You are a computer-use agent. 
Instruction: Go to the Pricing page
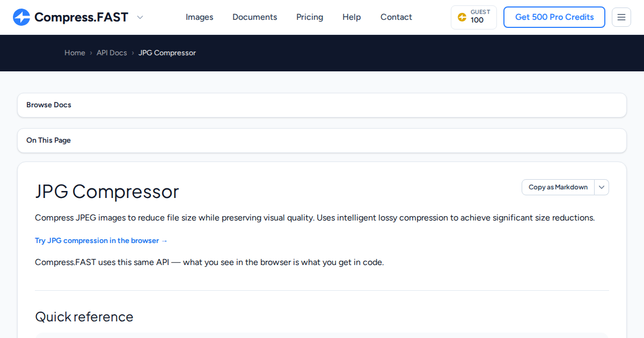[x=310, y=17]
